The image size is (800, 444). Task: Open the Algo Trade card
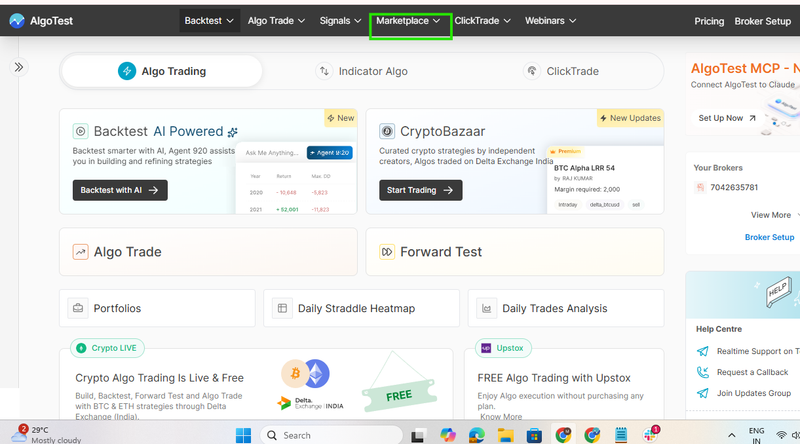point(208,252)
